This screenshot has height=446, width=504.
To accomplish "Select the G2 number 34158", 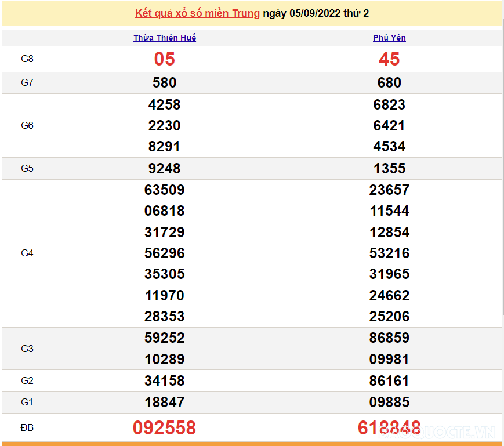I will [x=164, y=380].
